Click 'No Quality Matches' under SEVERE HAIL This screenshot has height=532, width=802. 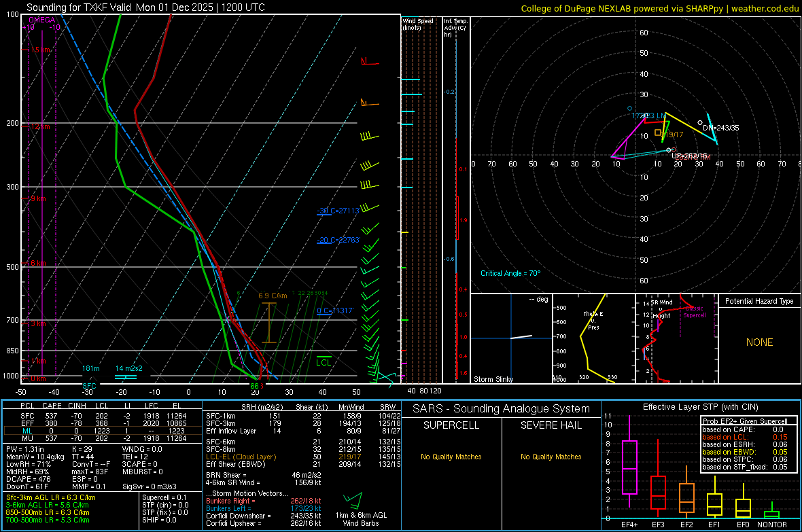click(551, 457)
